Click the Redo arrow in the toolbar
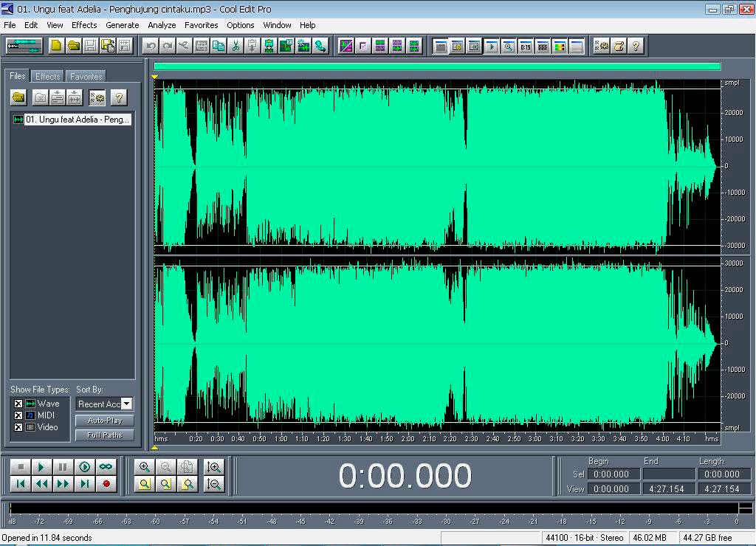The width and height of the screenshot is (756, 546). click(168, 46)
